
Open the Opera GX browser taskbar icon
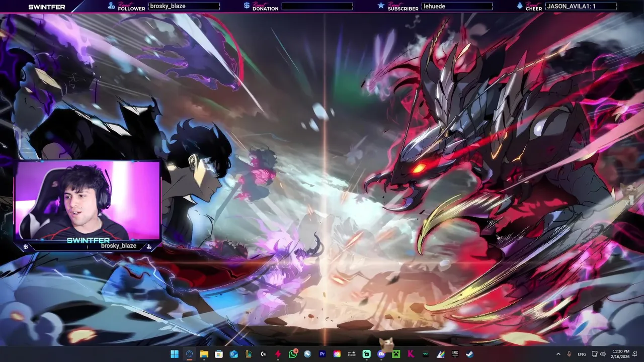(x=189, y=354)
